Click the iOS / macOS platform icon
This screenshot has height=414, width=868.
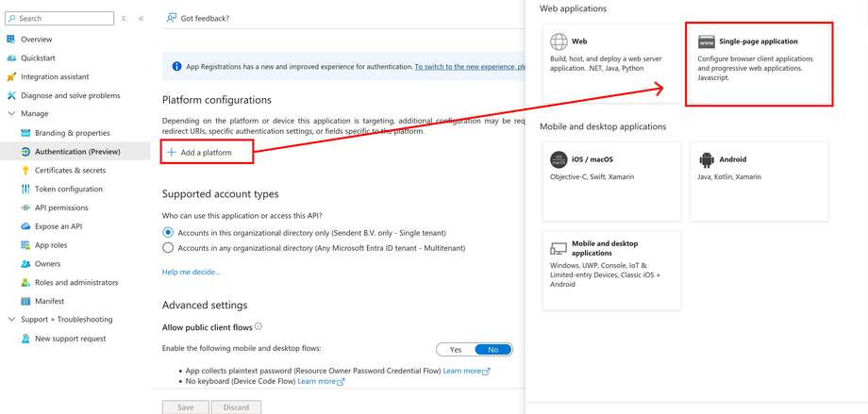coord(559,160)
